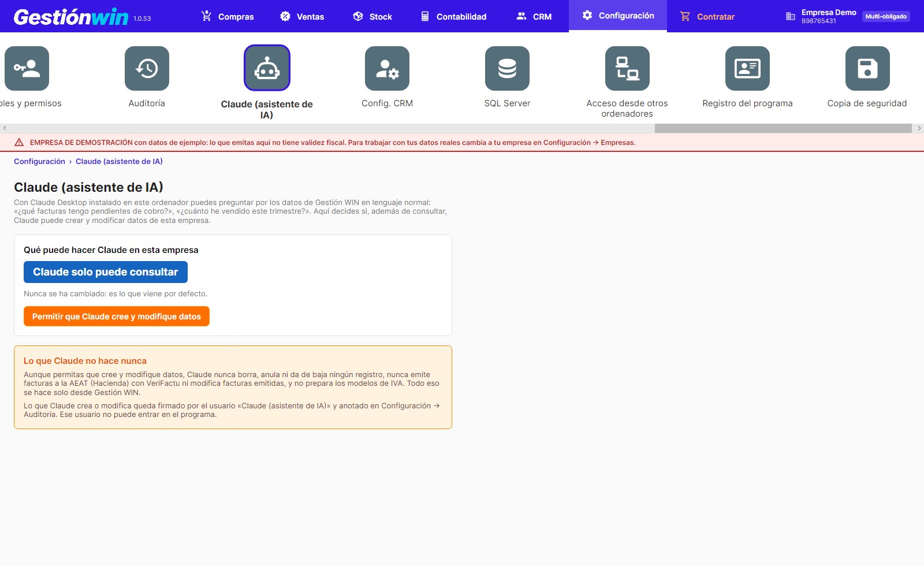Click 'Permitir que Claude cree y modifique datos'
Screen dimensions: 924x566
click(117, 316)
